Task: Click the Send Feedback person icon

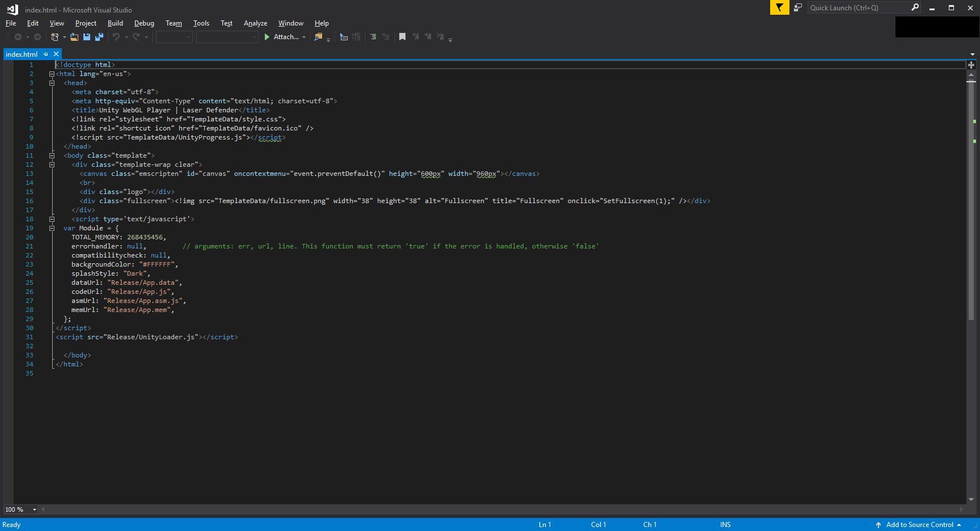Action: [x=798, y=8]
